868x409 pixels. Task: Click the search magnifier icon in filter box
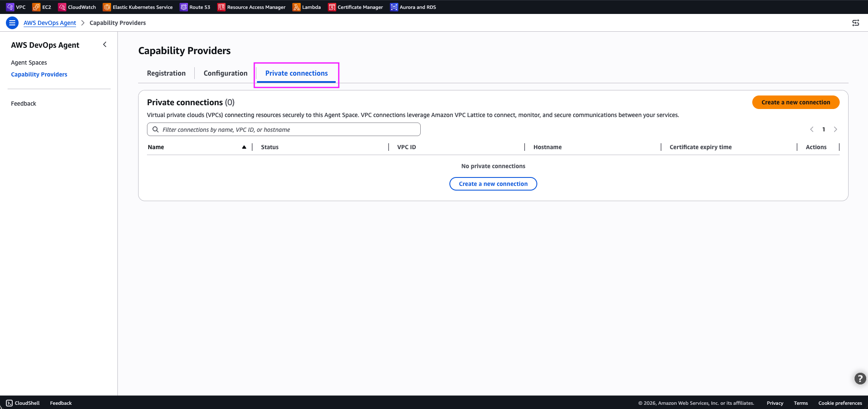tap(155, 129)
